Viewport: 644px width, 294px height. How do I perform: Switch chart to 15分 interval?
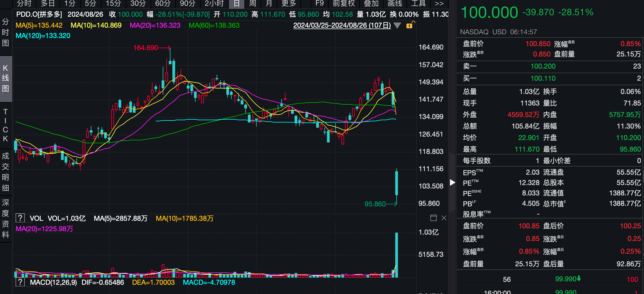tap(113, 3)
